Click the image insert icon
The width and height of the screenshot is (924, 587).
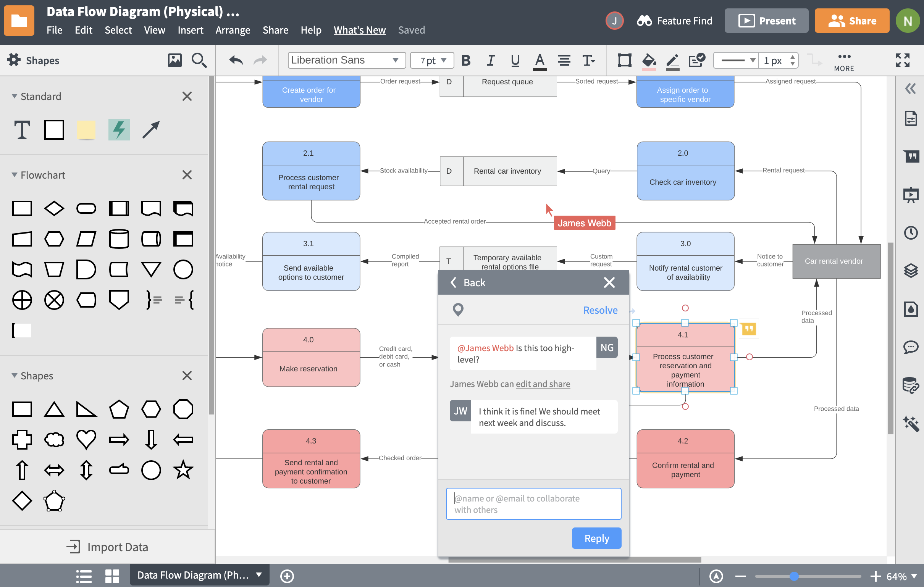click(174, 60)
